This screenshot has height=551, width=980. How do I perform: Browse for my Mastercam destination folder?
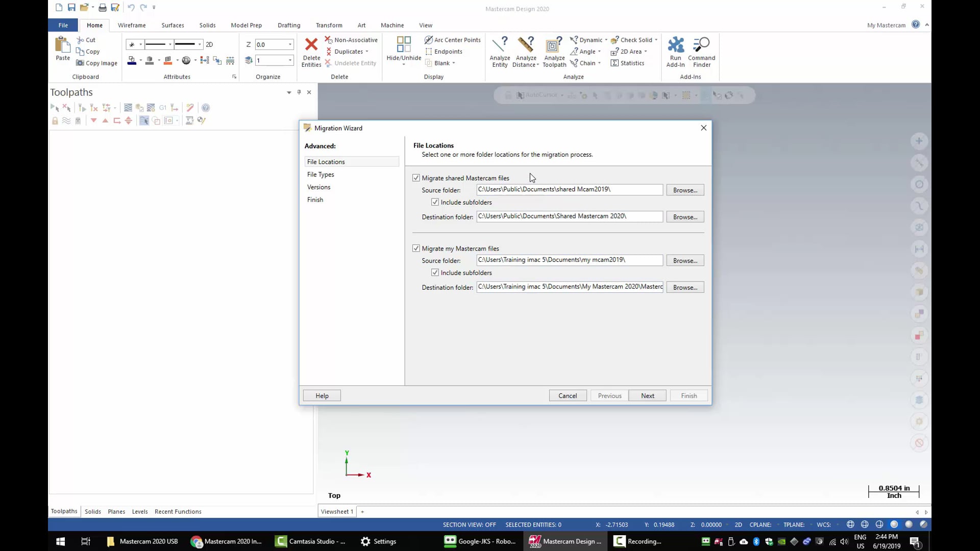pyautogui.click(x=685, y=287)
